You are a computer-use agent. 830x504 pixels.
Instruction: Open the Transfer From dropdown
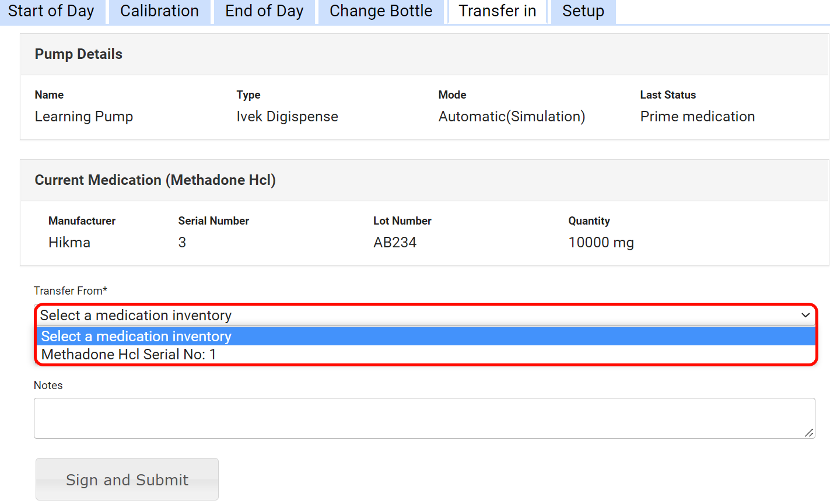408,315
